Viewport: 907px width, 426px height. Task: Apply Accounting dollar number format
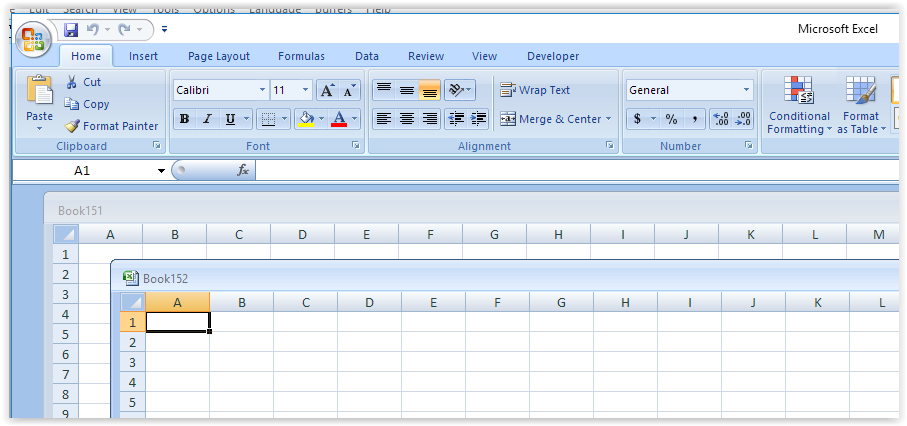637,119
